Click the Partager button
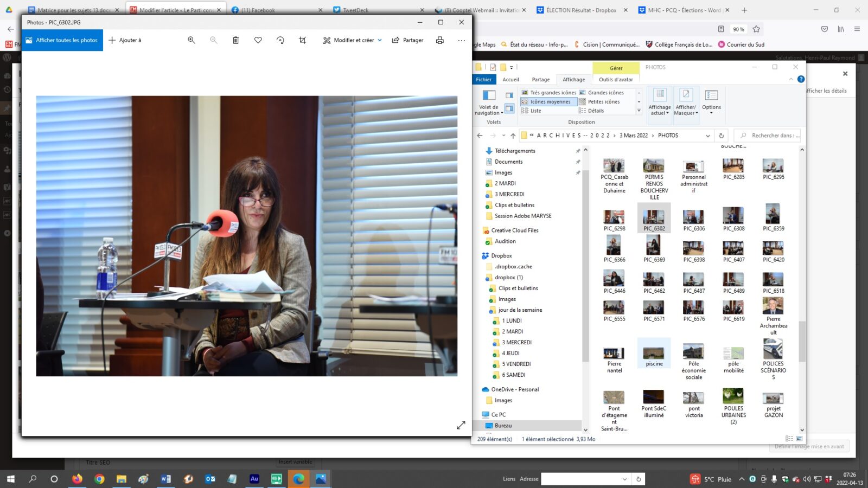The width and height of the screenshot is (868, 488). click(407, 40)
